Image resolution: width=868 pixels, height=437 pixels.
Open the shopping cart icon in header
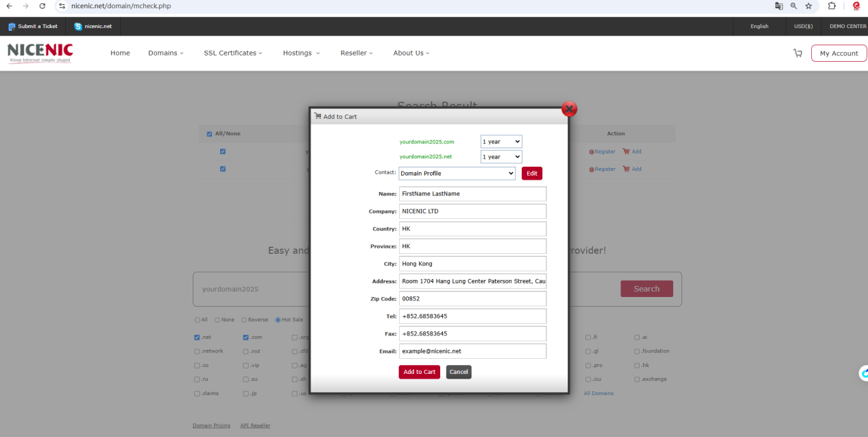[x=797, y=53]
